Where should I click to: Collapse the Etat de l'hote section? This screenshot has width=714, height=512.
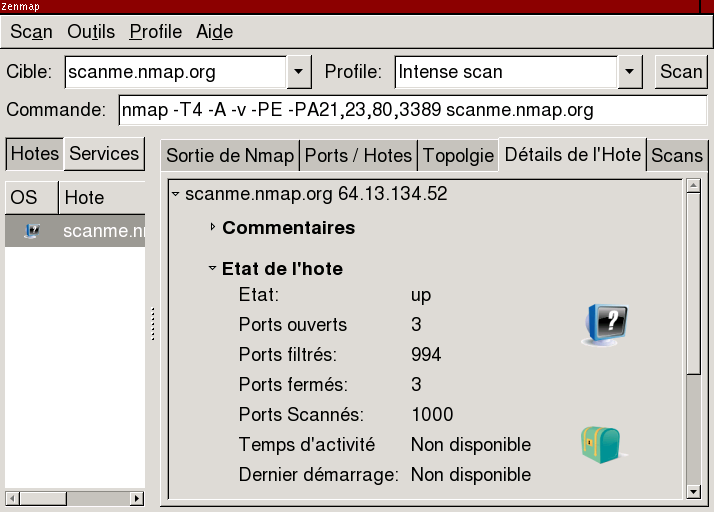[x=212, y=268]
